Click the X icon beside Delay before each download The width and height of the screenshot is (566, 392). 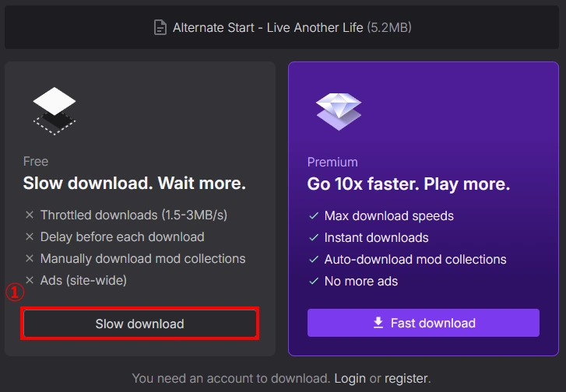[x=30, y=236]
